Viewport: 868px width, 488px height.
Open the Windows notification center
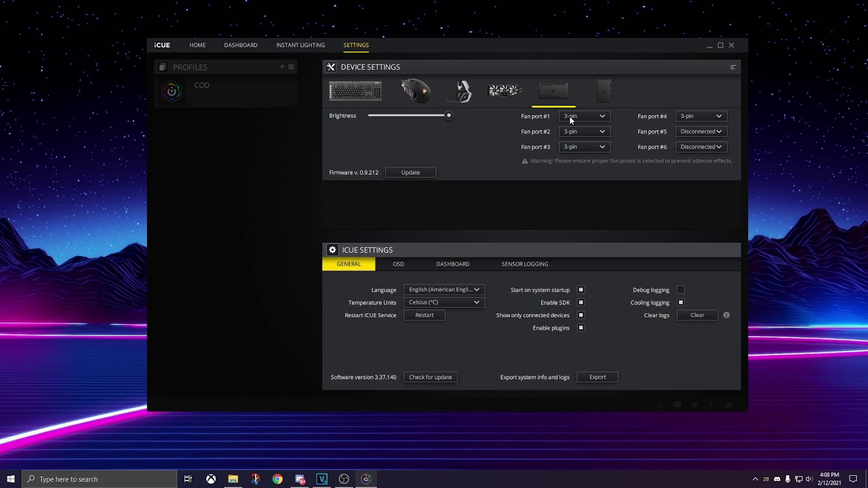click(x=853, y=479)
